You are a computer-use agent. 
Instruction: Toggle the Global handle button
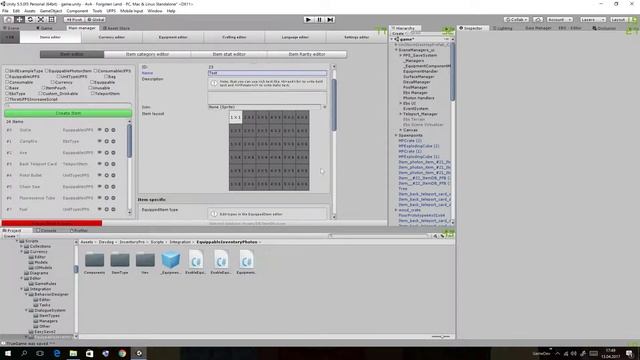pos(96,19)
